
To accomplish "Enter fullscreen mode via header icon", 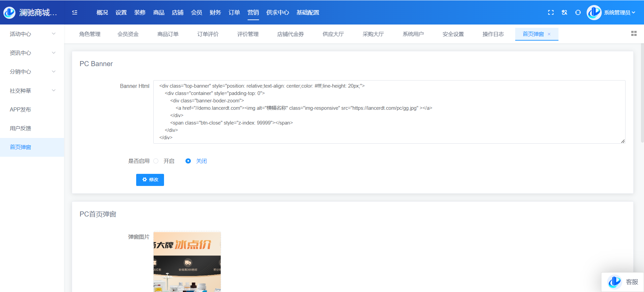I will click(551, 12).
